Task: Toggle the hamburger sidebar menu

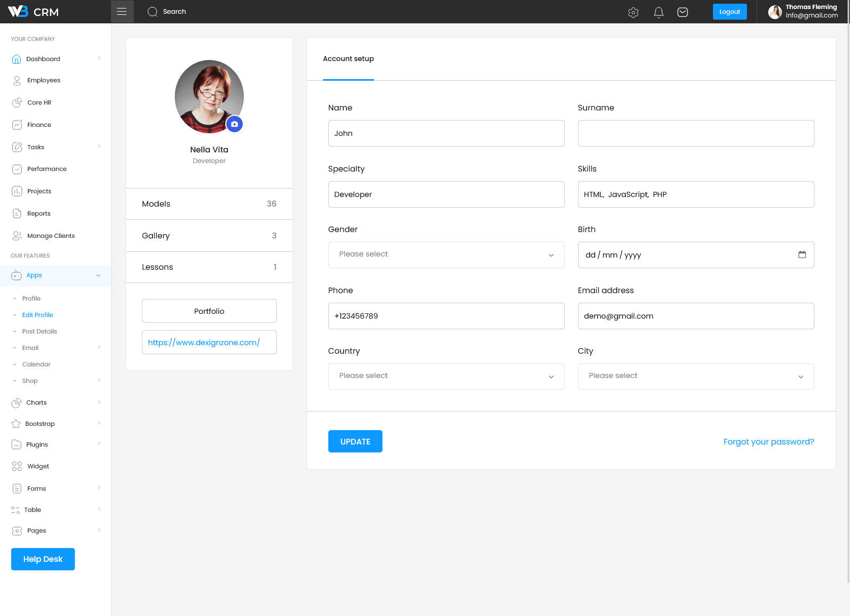Action: 122,12
